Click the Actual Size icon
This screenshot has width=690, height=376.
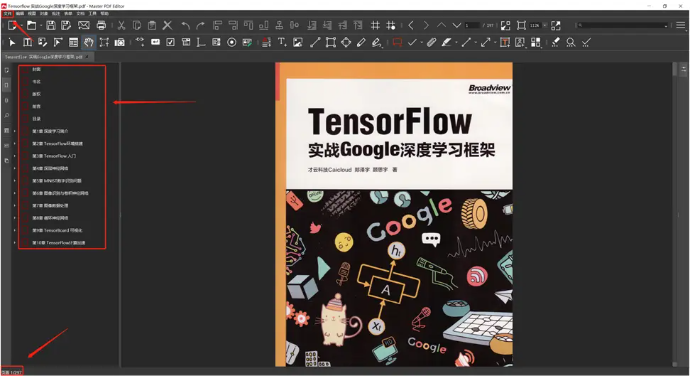click(x=521, y=26)
